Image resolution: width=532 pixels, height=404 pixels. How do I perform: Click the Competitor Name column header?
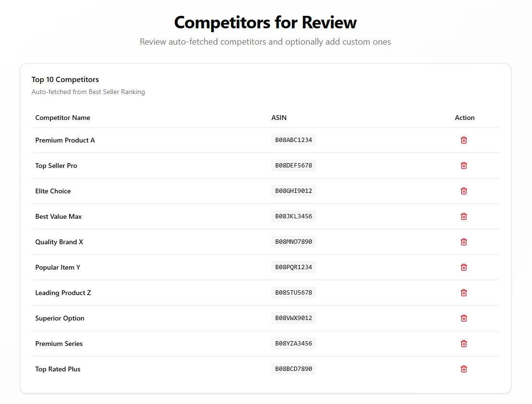click(63, 118)
